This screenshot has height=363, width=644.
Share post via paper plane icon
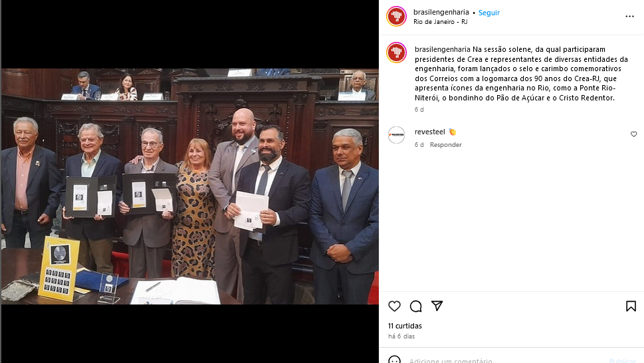[437, 306]
